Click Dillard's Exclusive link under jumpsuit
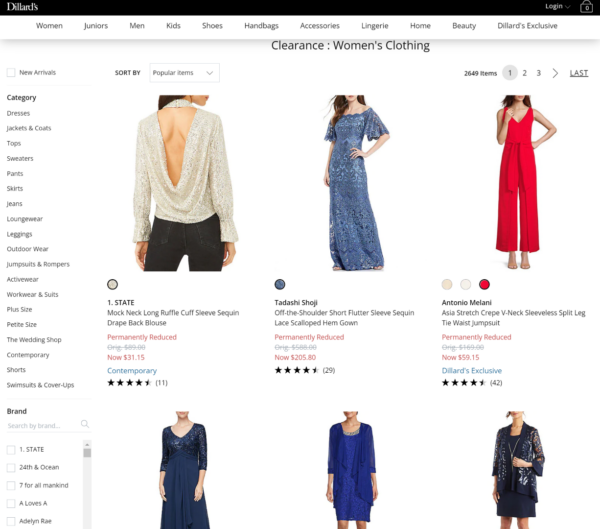 tap(472, 371)
